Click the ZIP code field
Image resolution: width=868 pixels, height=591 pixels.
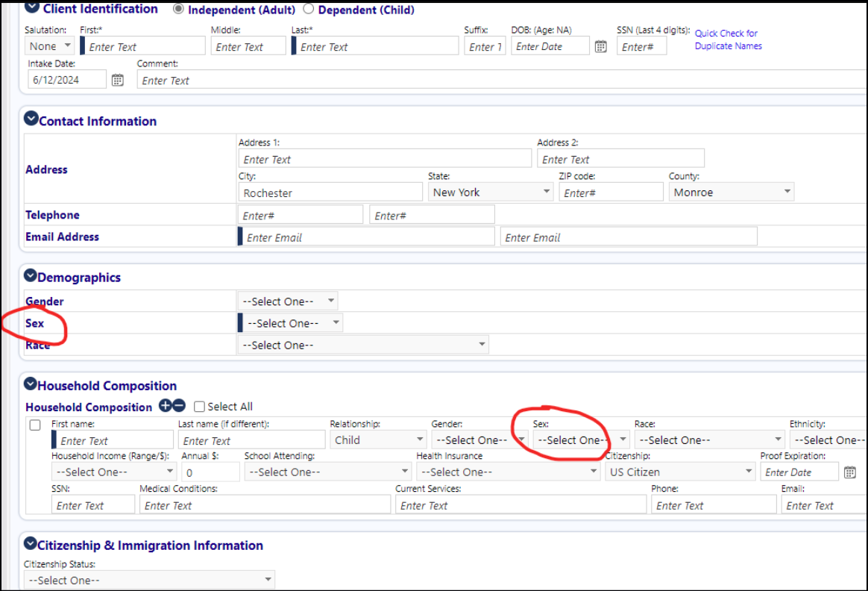611,193
